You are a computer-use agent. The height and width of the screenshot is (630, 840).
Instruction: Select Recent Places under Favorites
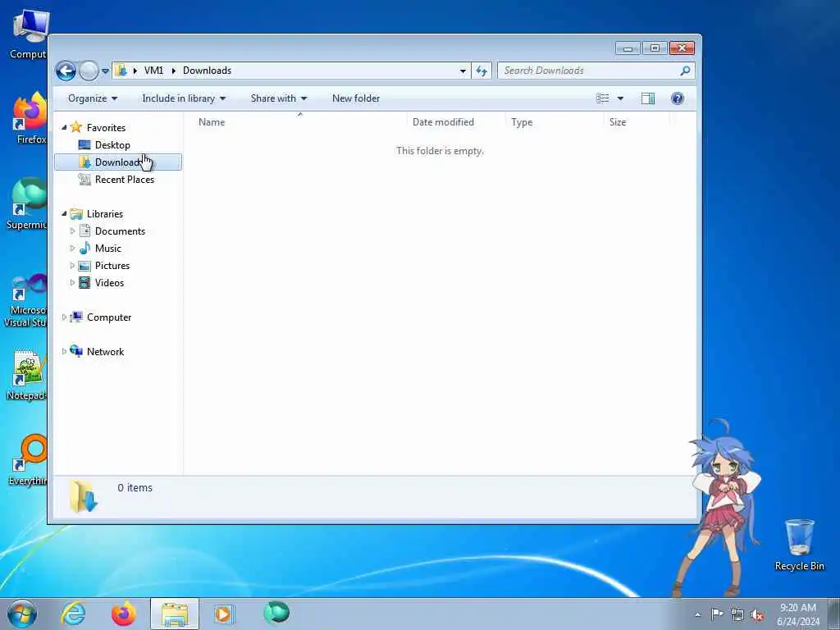pos(125,180)
